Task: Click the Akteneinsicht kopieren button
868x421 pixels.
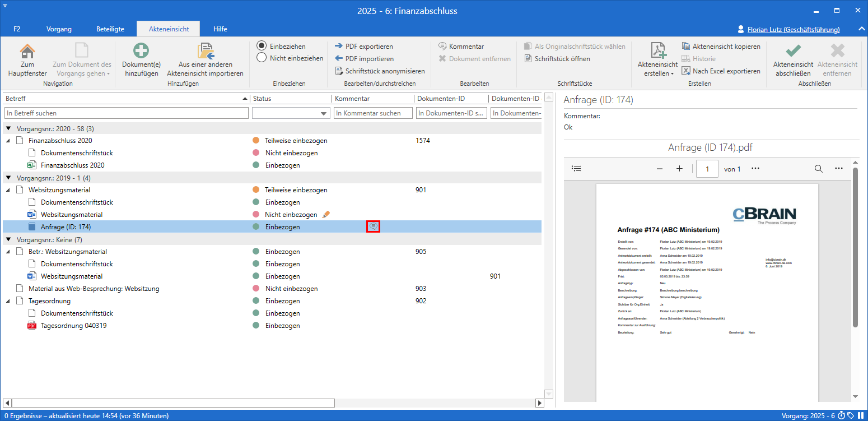Action: [x=721, y=47]
